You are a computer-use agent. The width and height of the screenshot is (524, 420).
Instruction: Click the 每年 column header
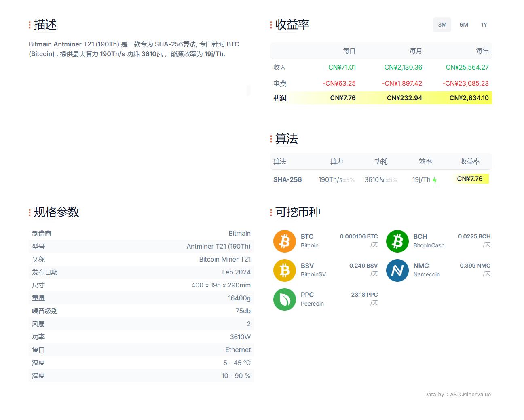482,51
